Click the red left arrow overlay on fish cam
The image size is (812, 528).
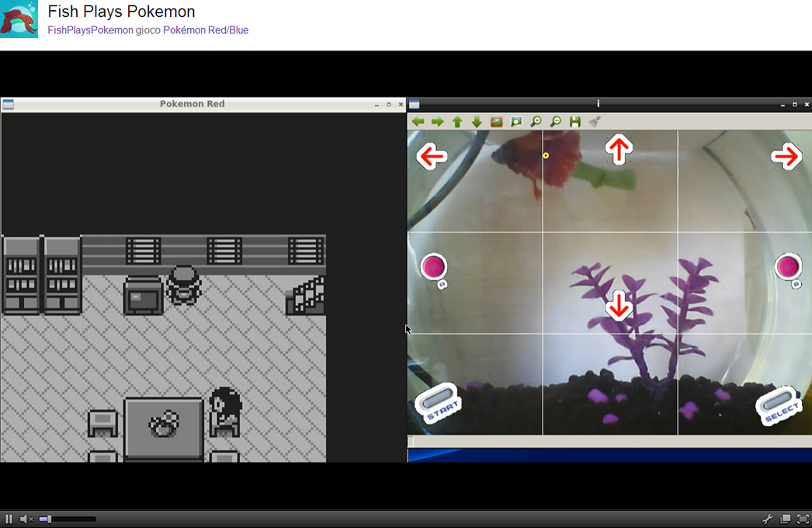[432, 156]
